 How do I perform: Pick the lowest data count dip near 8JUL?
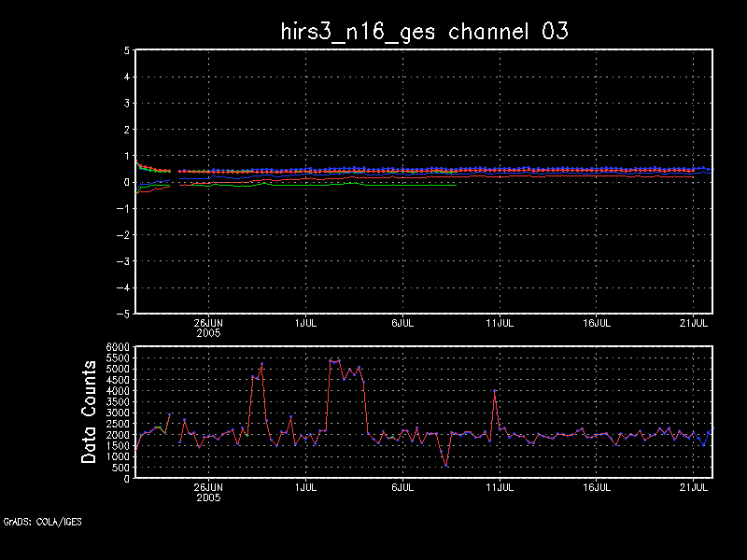[446, 464]
